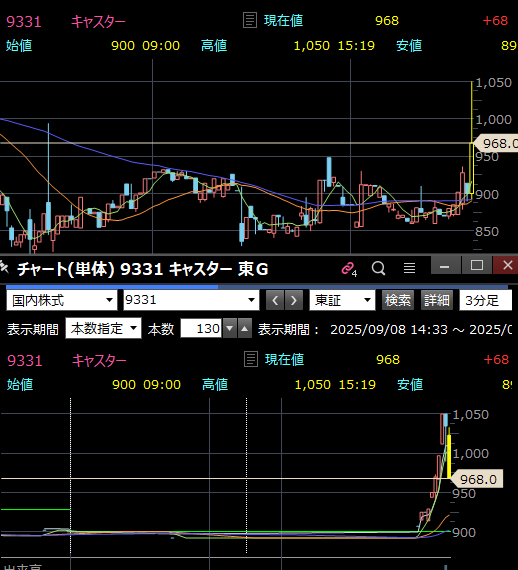Click the 詳細 button
The height and width of the screenshot is (570, 518).
coord(437,301)
